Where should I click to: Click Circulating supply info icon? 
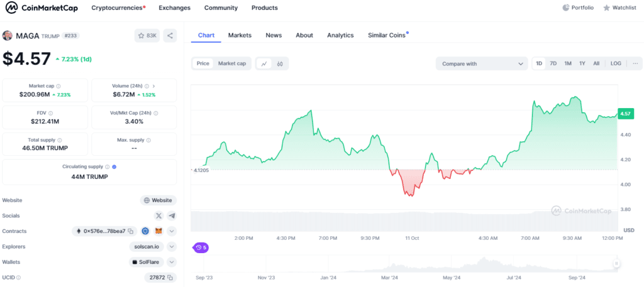pos(107,167)
